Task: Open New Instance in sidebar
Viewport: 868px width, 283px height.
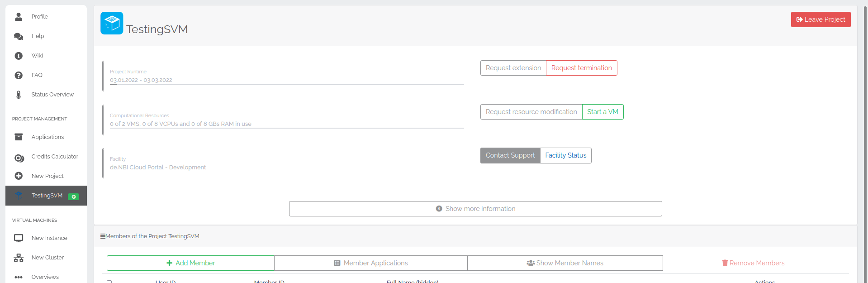Action: [49, 238]
